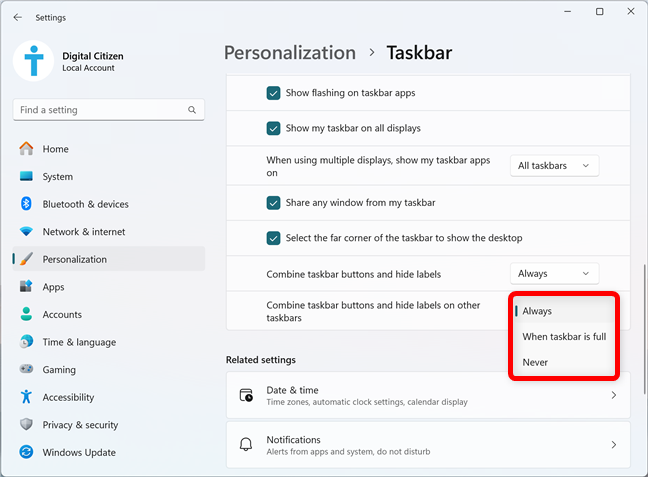
Task: Choose When taskbar is full option
Action: [x=564, y=337]
